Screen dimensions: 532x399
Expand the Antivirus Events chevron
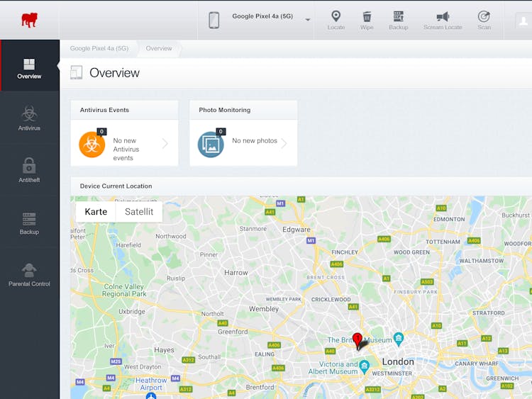[165, 144]
